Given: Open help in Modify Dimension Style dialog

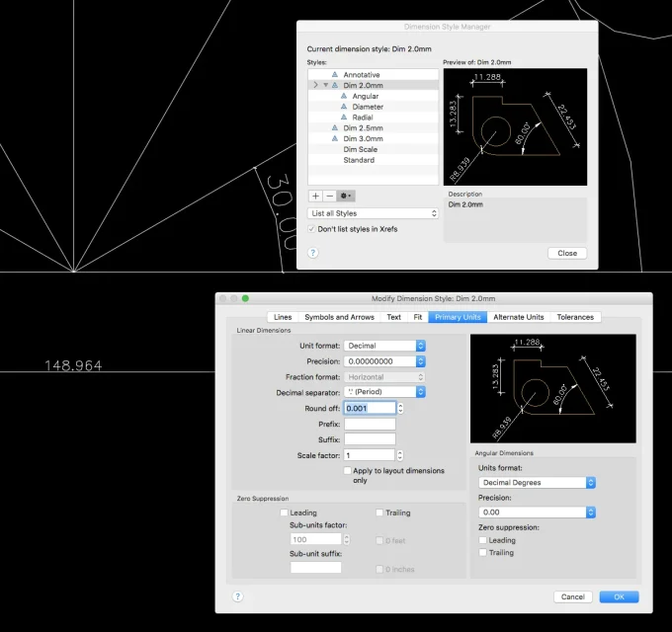Looking at the screenshot, I should coord(238,596).
